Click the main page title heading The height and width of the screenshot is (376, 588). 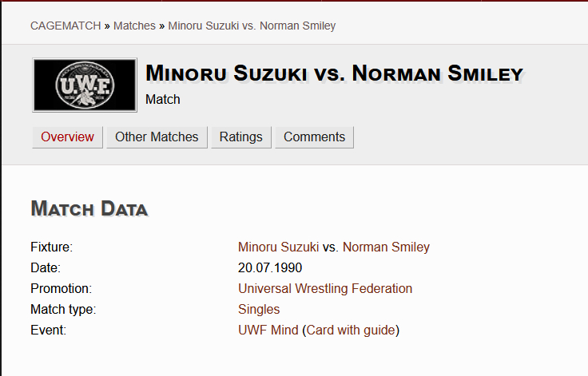334,74
